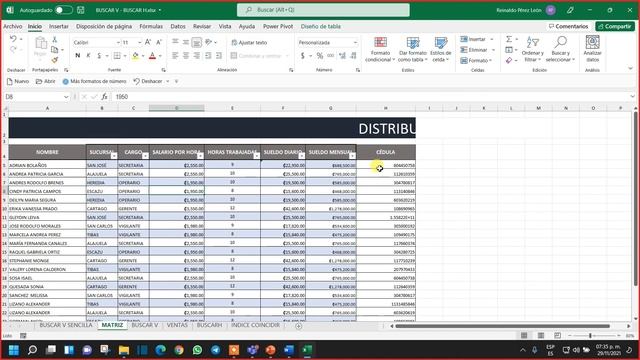Click the horizontal scrollbar
The width and height of the screenshot is (640, 360).
pos(502,326)
